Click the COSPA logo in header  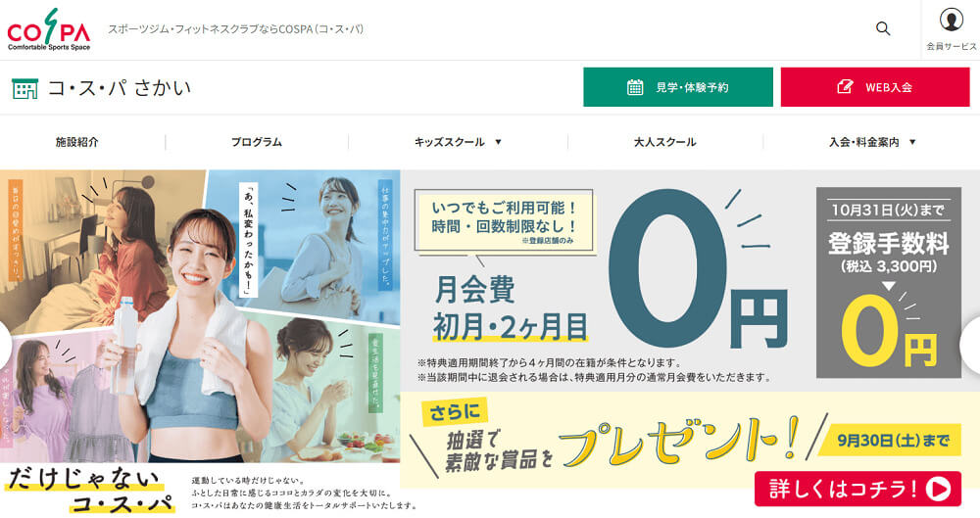(x=49, y=29)
